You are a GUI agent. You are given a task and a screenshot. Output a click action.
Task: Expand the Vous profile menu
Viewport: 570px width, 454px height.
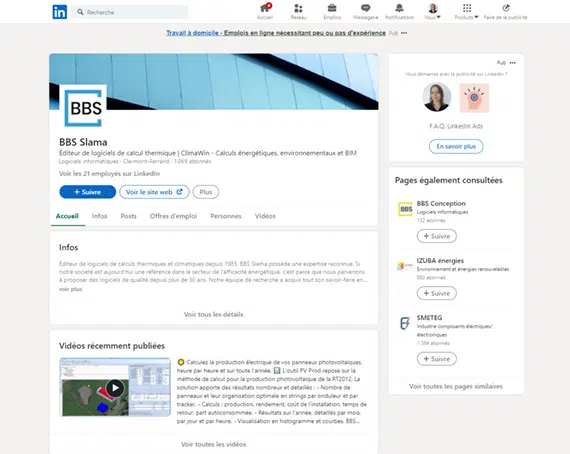[x=432, y=11]
